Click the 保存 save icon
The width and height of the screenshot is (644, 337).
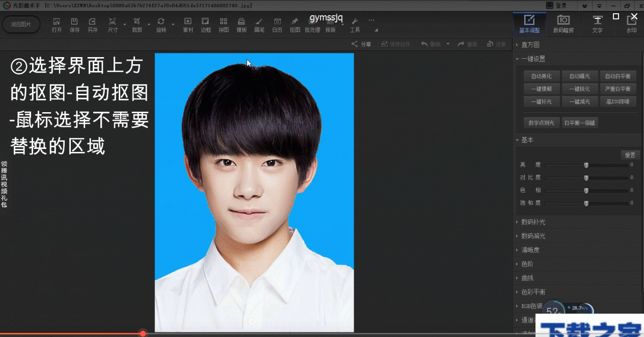click(74, 24)
